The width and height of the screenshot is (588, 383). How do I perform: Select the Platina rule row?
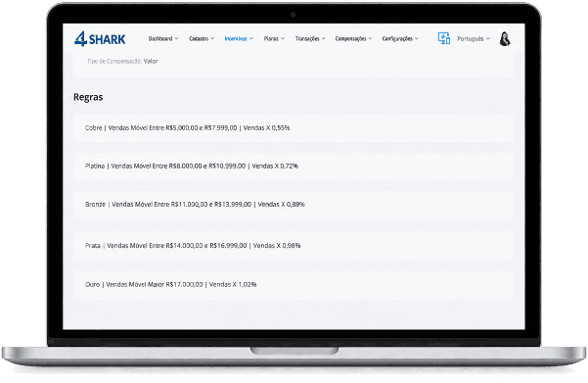294,166
